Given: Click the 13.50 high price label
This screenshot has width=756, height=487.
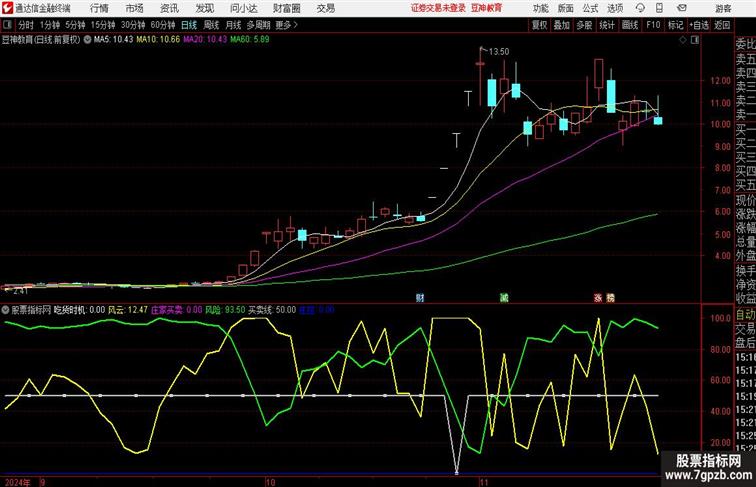Looking at the screenshot, I should click(x=499, y=52).
